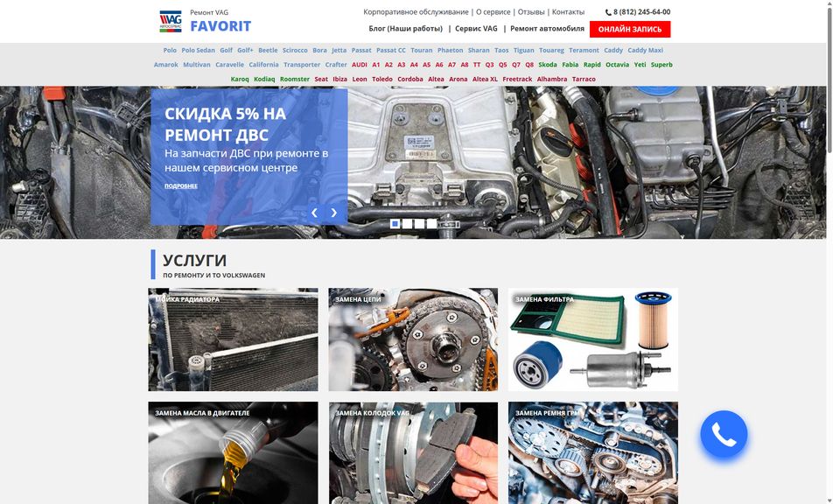The image size is (833, 504).
Task: Open the Teramont model link
Action: pos(584,51)
